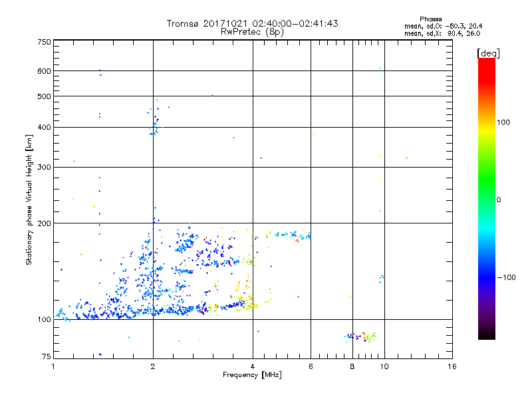The image size is (532, 399).
Task: Click the 'Phases' header text
Action: coord(430,19)
